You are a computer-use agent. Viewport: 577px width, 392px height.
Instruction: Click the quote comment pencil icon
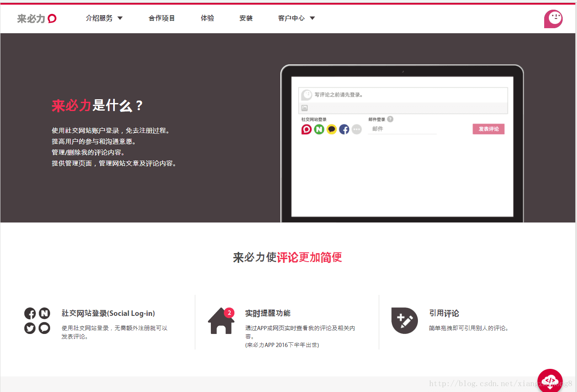(404, 320)
